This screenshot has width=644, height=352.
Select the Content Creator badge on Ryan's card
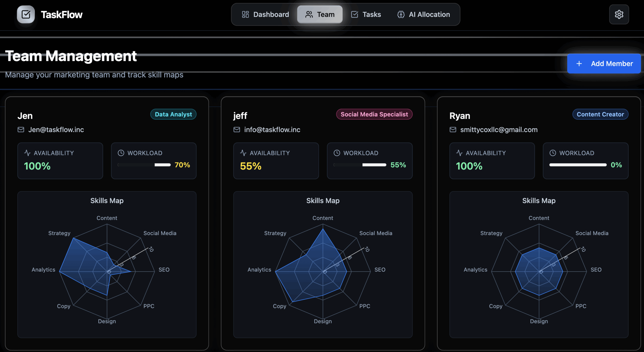pyautogui.click(x=600, y=114)
